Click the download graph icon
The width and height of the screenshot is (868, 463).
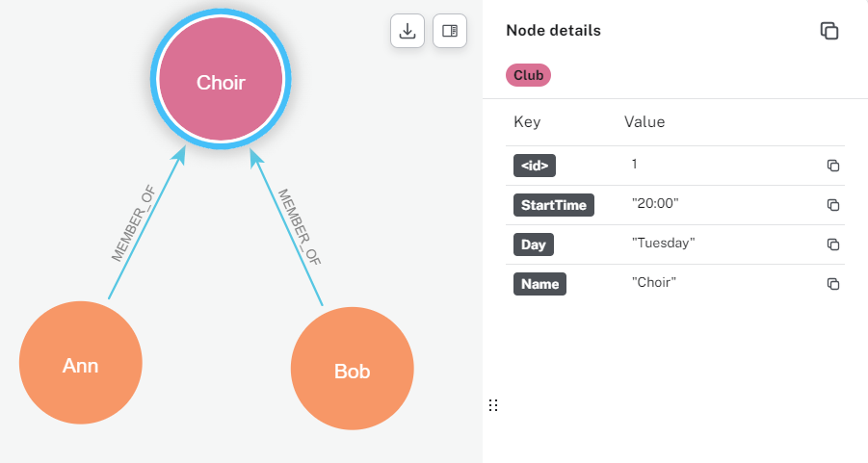pyautogui.click(x=407, y=31)
